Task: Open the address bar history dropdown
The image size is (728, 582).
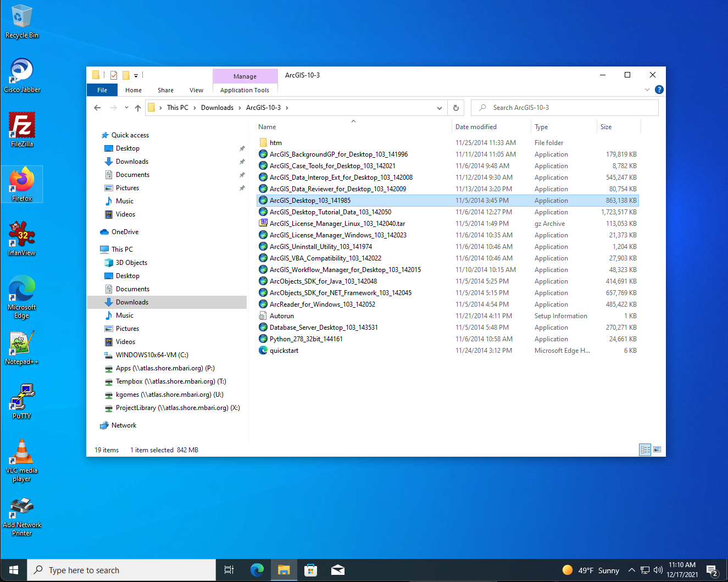Action: click(440, 108)
